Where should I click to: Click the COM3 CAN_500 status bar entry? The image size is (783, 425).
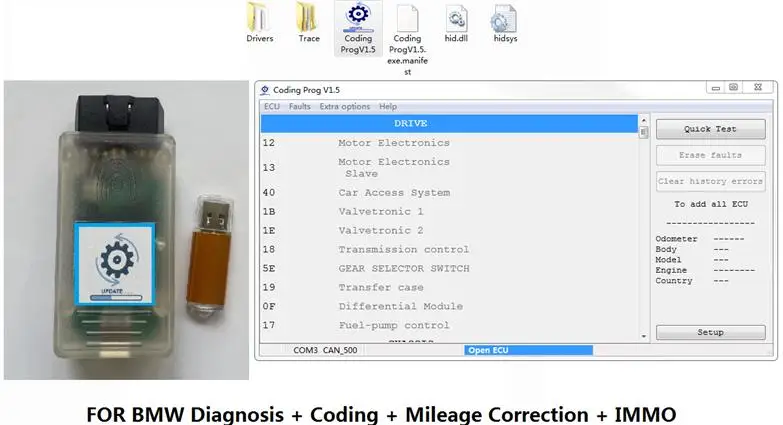[x=325, y=350]
